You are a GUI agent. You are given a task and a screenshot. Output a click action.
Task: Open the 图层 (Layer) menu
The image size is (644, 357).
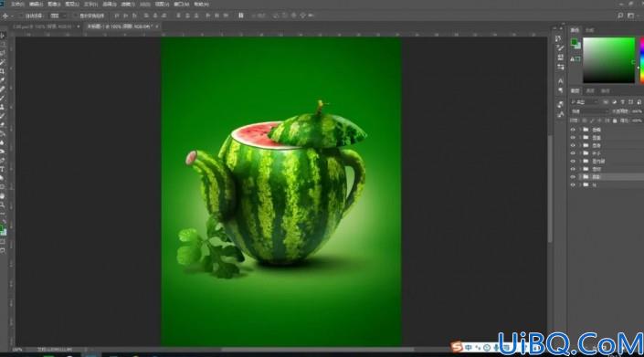[x=72, y=4]
